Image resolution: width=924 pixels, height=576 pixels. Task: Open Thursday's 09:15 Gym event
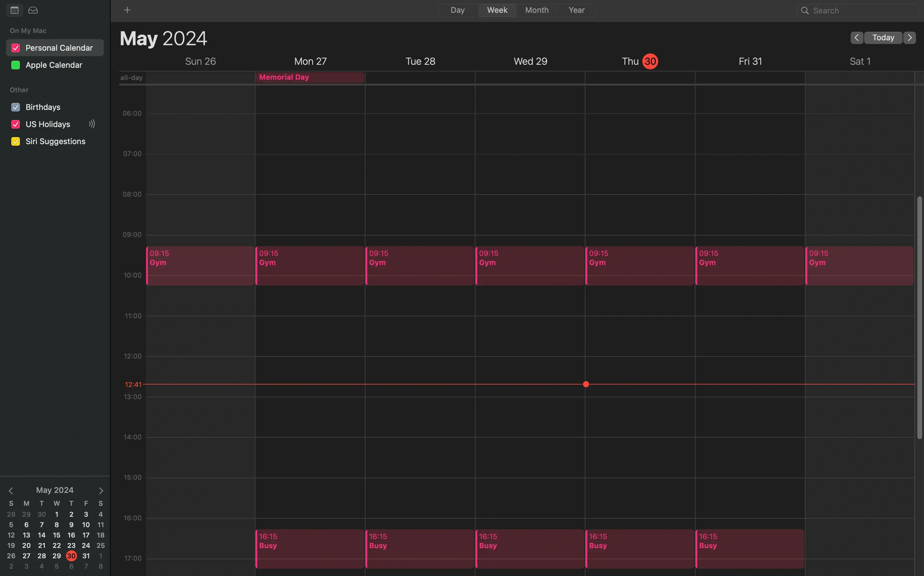639,265
